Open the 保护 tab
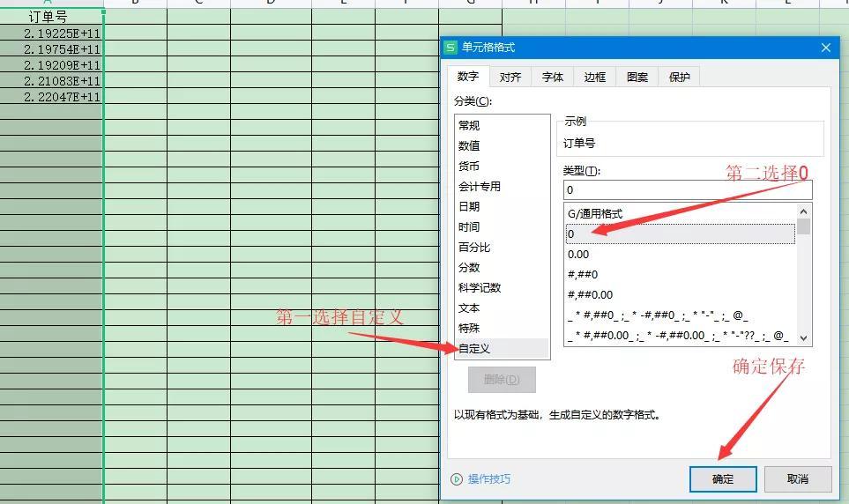849x504 pixels. (x=679, y=77)
